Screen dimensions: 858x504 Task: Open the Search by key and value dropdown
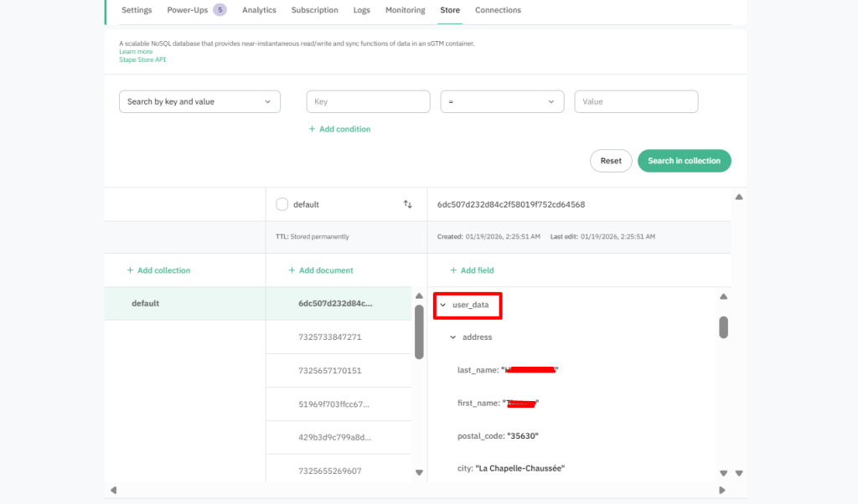click(199, 102)
